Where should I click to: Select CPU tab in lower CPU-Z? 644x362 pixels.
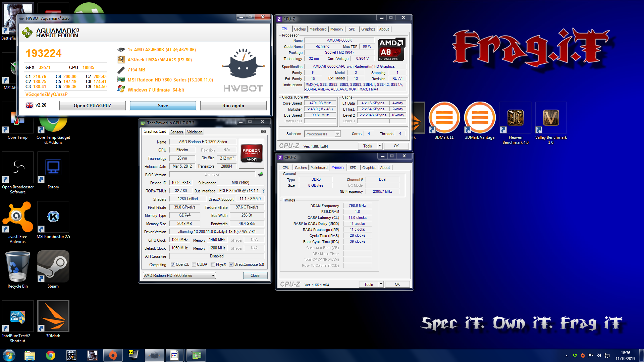286,168
